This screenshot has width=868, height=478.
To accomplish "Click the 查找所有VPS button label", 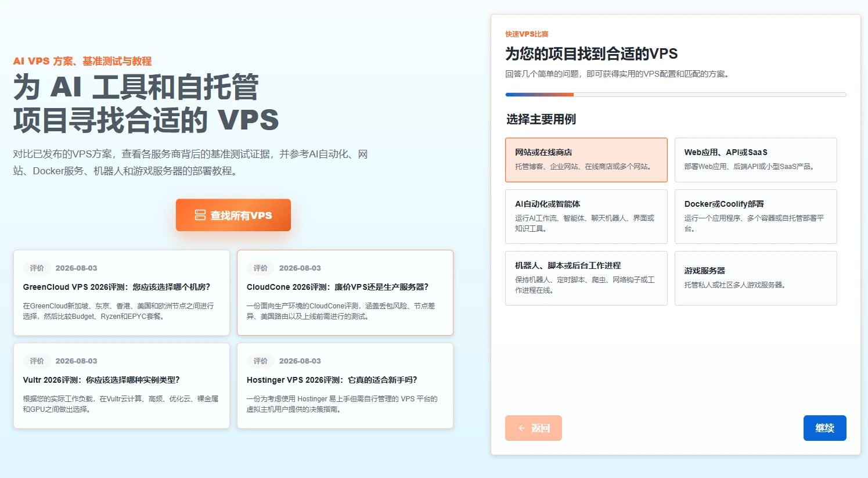I will (241, 215).
